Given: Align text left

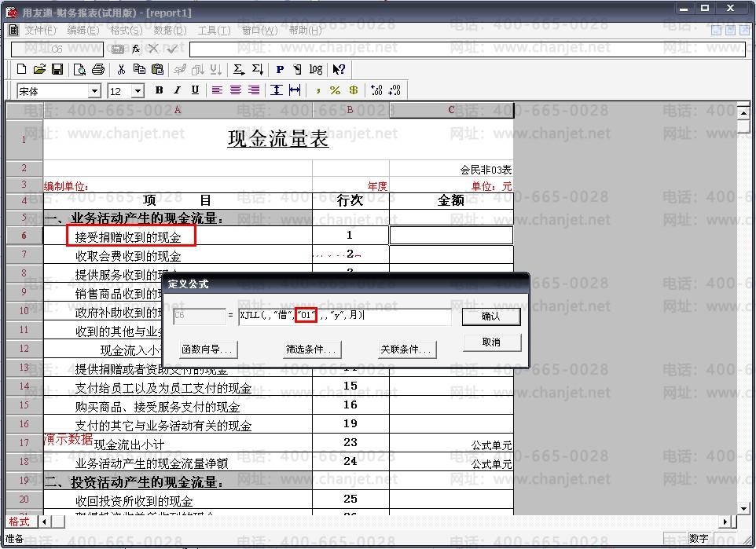Looking at the screenshot, I should coord(217,90).
